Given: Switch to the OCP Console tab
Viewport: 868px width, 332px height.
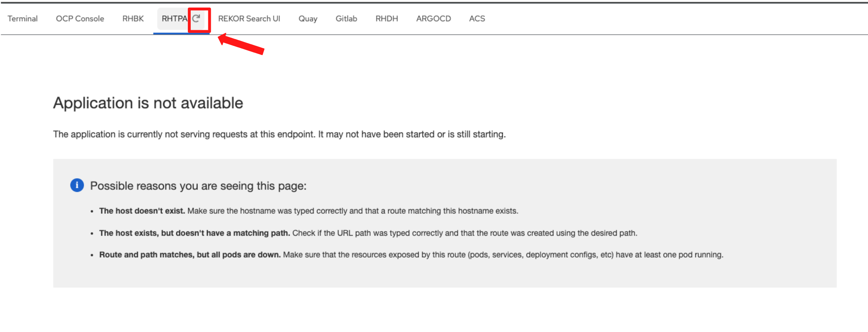Looking at the screenshot, I should coord(80,19).
